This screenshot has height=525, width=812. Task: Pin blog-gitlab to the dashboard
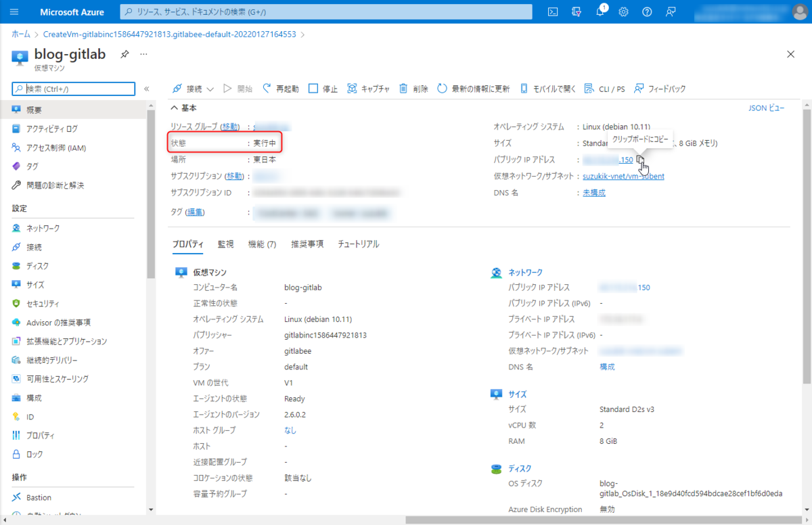tap(124, 54)
